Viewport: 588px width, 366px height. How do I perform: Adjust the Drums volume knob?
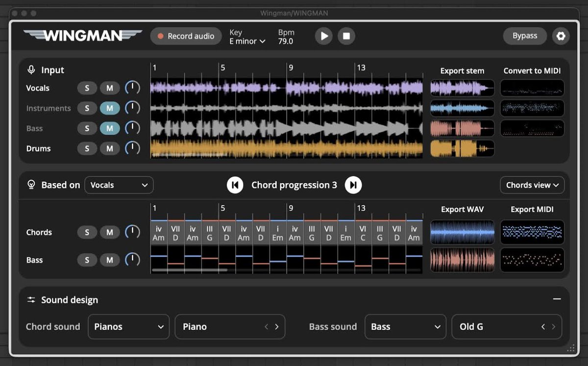point(132,149)
